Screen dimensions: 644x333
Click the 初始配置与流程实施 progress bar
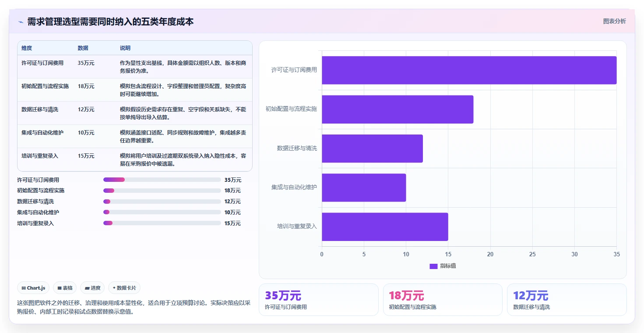point(162,191)
